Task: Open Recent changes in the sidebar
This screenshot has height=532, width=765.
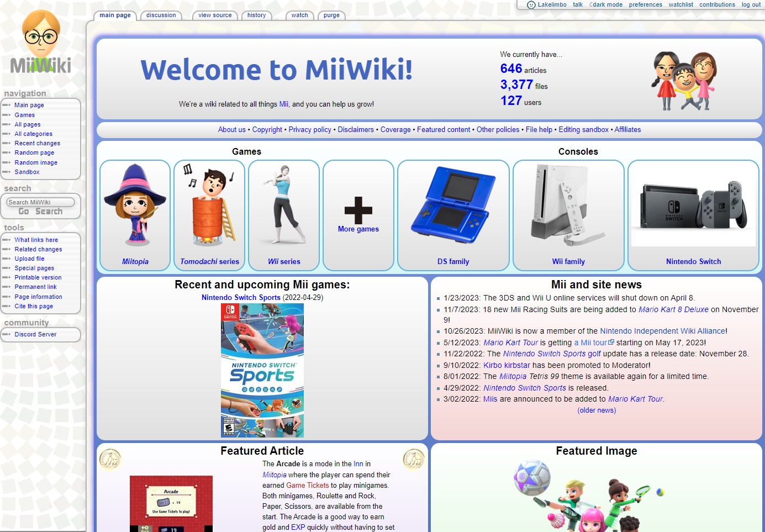Action: tap(38, 143)
